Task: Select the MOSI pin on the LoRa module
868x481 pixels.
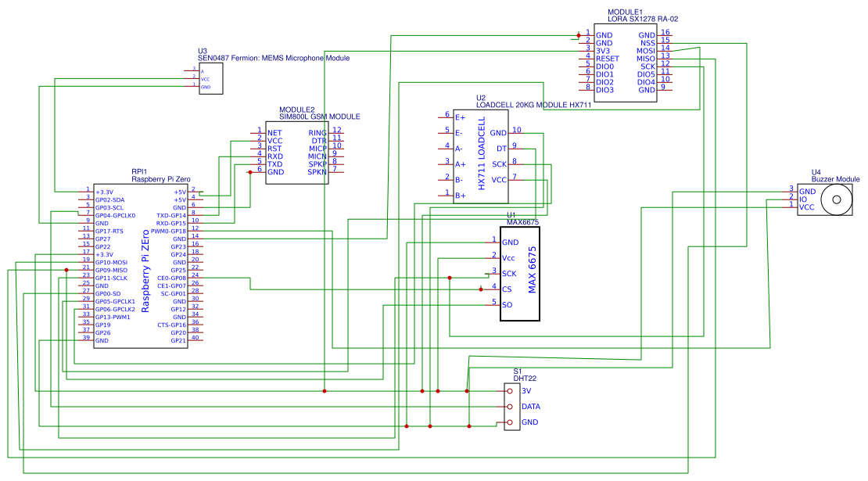Action: [x=646, y=51]
